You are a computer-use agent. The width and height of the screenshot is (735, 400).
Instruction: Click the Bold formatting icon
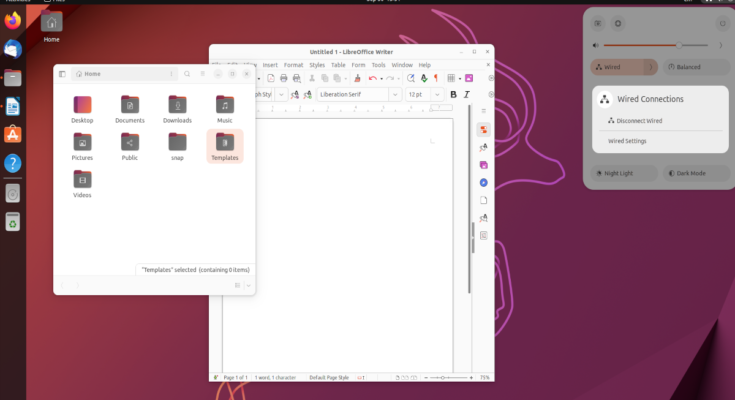pos(453,94)
